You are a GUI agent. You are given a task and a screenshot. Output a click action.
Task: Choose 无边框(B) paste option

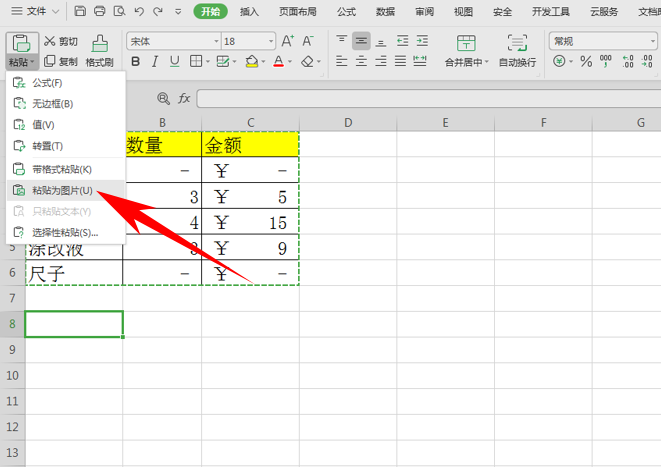66,104
